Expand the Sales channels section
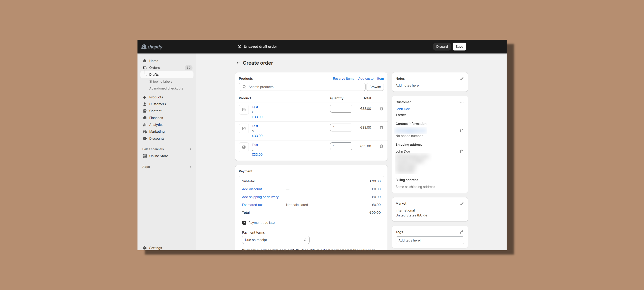 190,149
